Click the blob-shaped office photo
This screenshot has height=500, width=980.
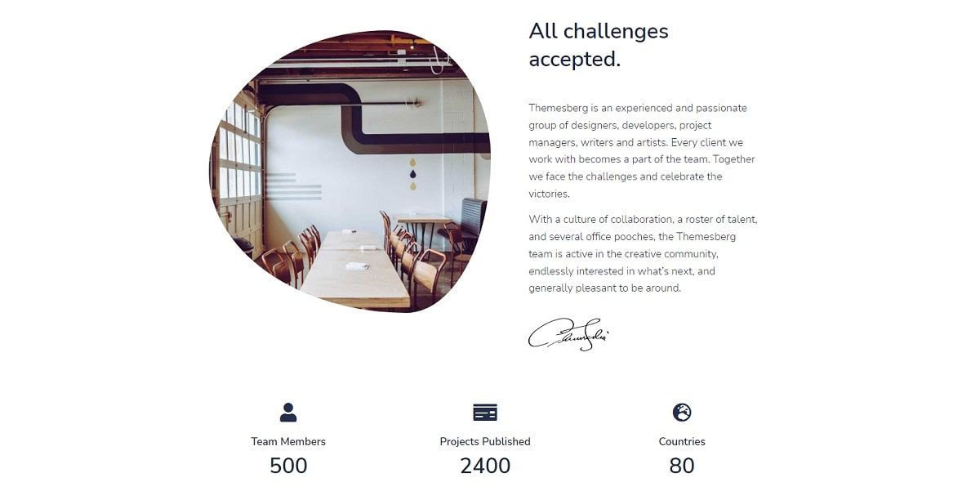coord(350,171)
